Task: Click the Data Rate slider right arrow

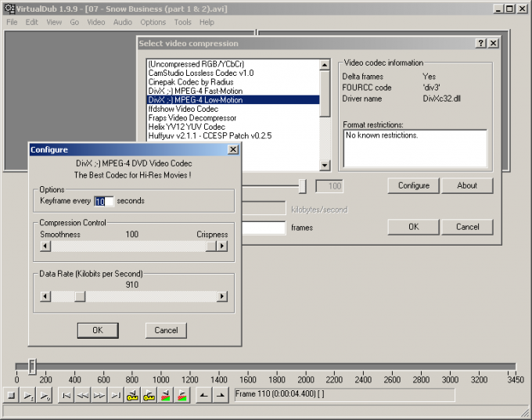Action: pyautogui.click(x=222, y=296)
